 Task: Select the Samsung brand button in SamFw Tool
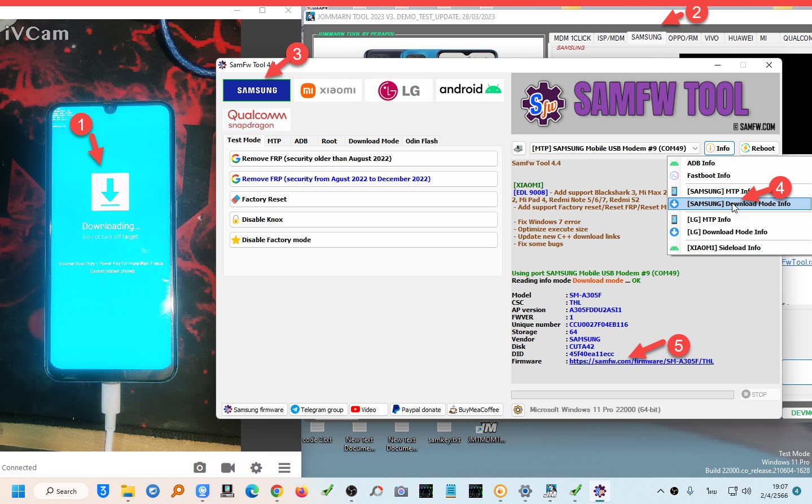(257, 90)
